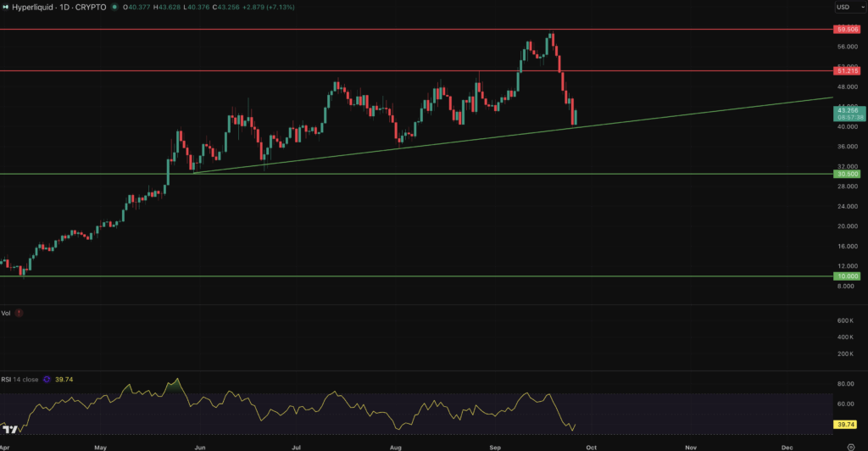Viewport: 868px width, 451px height.
Task: Click the 80.00 RSI axis label
Action: coord(846,383)
